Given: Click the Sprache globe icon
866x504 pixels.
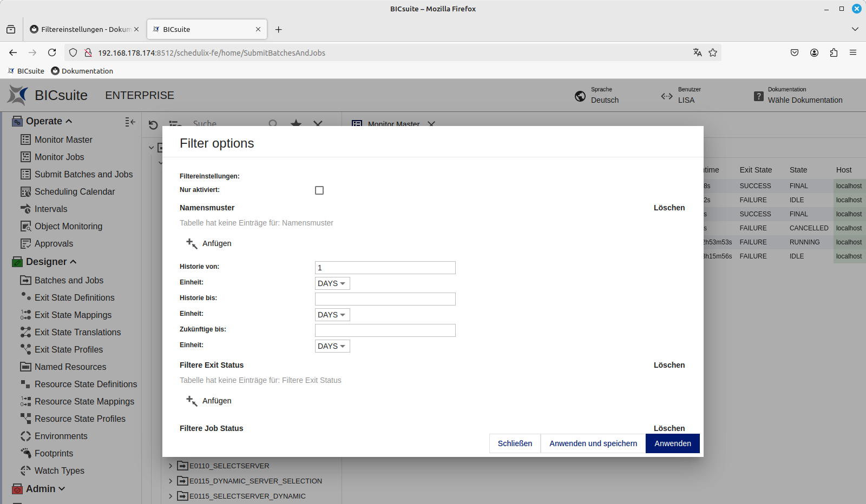Looking at the screenshot, I should (x=580, y=96).
